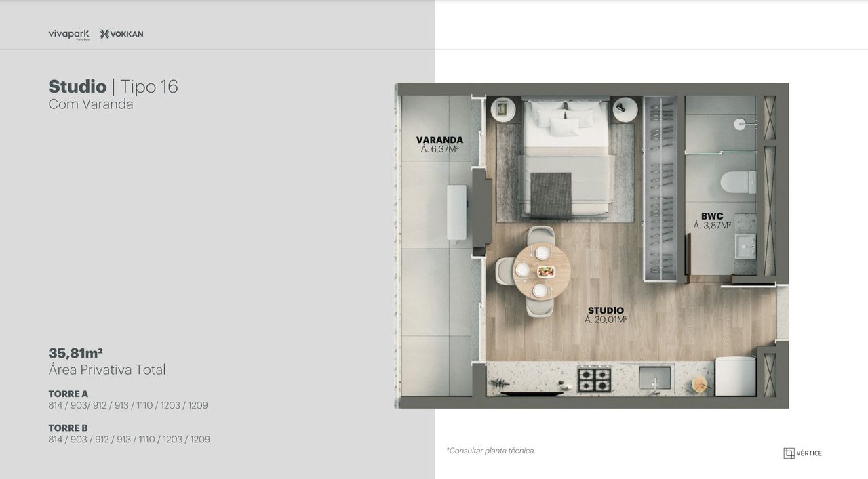
Task: Click the wardrobe with hanging clothes
Action: coord(660,188)
